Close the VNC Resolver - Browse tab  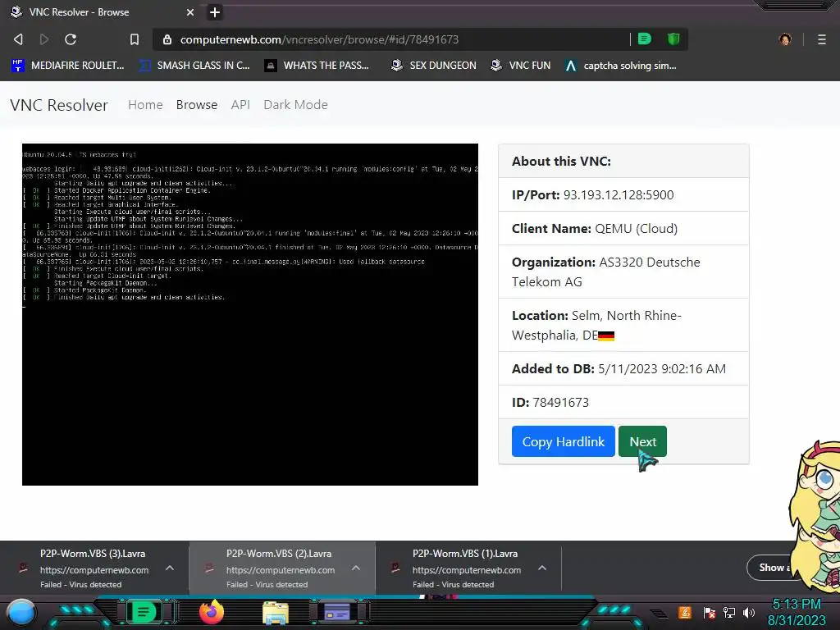pos(190,12)
